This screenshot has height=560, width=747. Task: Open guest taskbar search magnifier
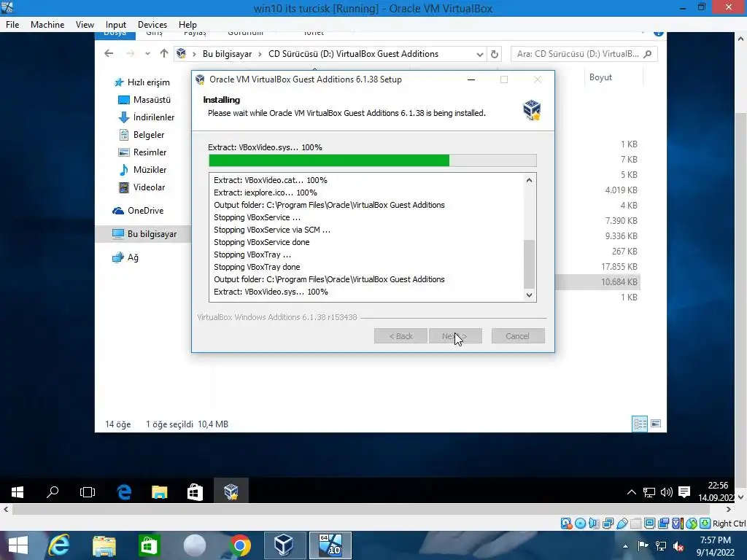click(x=53, y=492)
